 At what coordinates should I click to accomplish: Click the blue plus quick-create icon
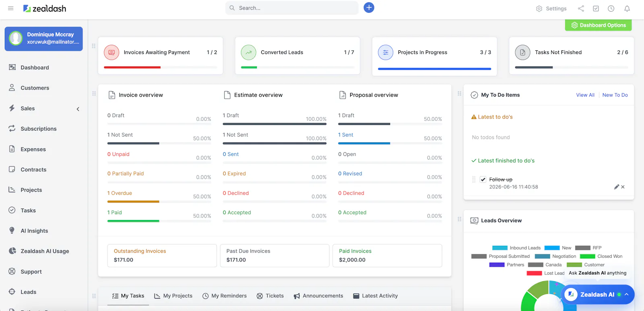[369, 8]
